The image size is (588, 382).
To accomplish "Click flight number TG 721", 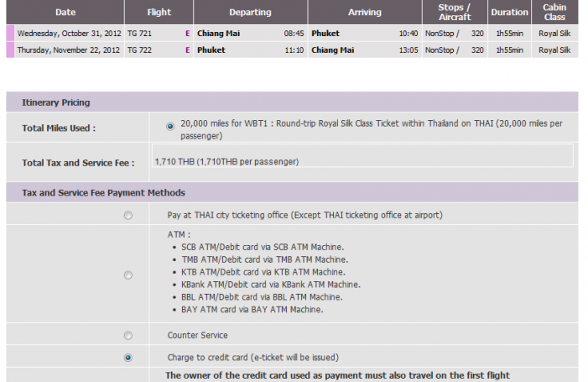I will coord(140,34).
